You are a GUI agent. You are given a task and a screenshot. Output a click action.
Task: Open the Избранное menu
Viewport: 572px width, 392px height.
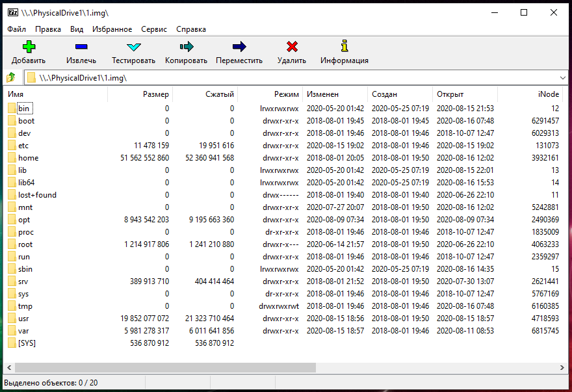tap(112, 29)
